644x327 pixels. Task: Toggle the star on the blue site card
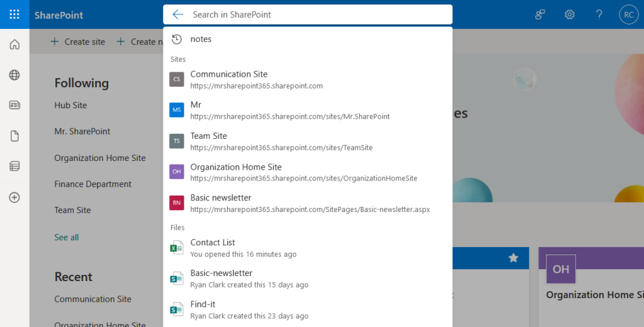(x=513, y=258)
